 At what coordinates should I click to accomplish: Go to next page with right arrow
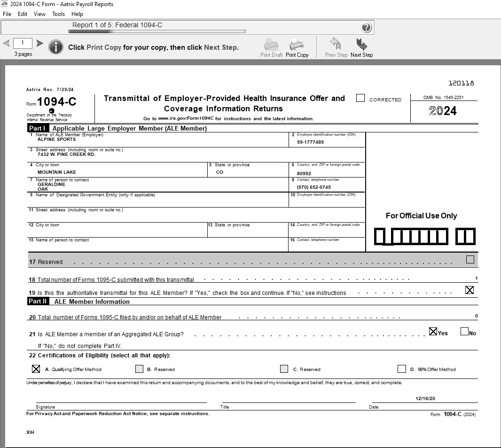[39, 43]
